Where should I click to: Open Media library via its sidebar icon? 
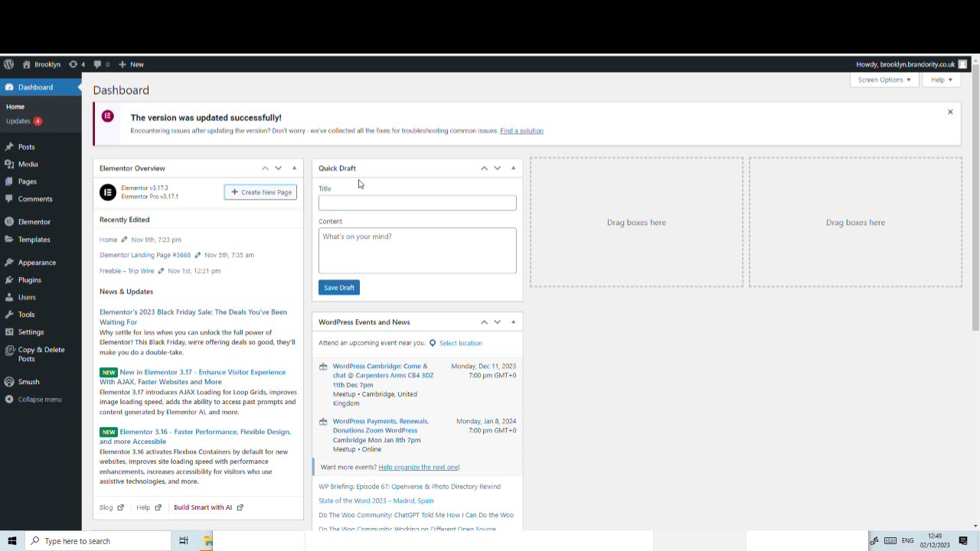tap(10, 164)
